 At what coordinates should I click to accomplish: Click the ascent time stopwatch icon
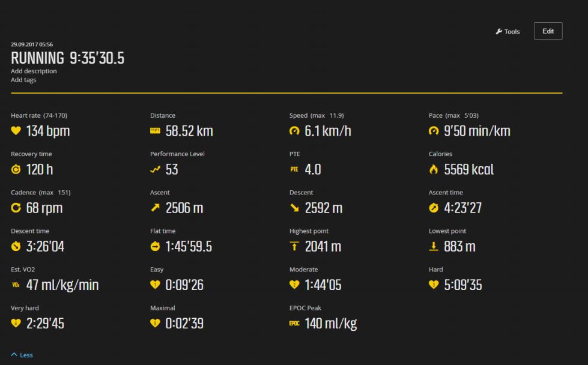434,208
